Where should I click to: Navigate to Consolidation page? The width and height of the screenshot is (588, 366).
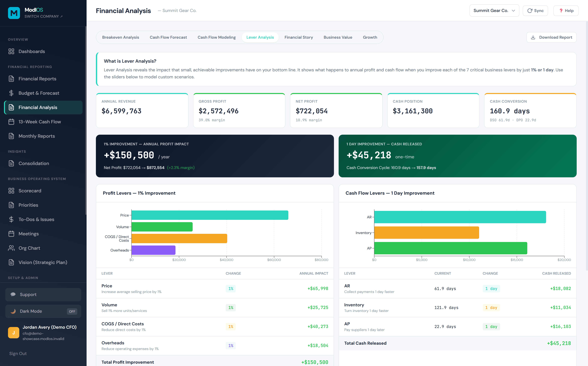[43, 163]
